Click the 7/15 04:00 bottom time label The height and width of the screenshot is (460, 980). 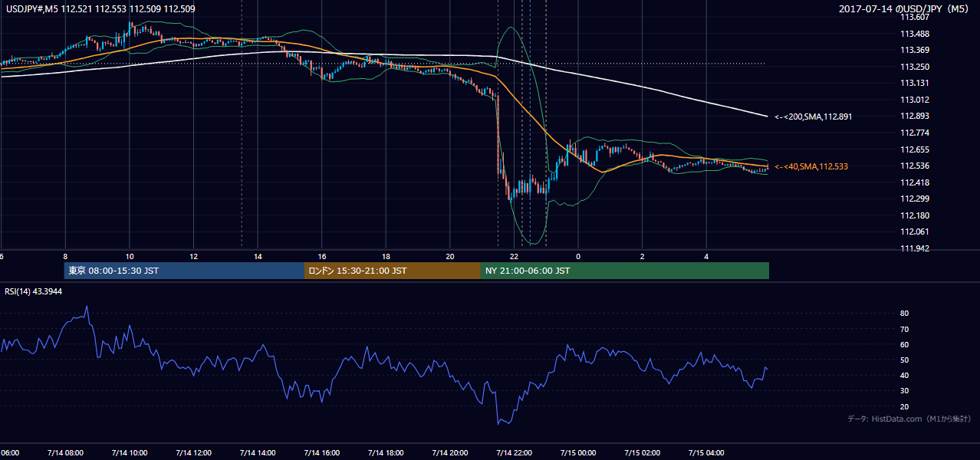coord(706,453)
